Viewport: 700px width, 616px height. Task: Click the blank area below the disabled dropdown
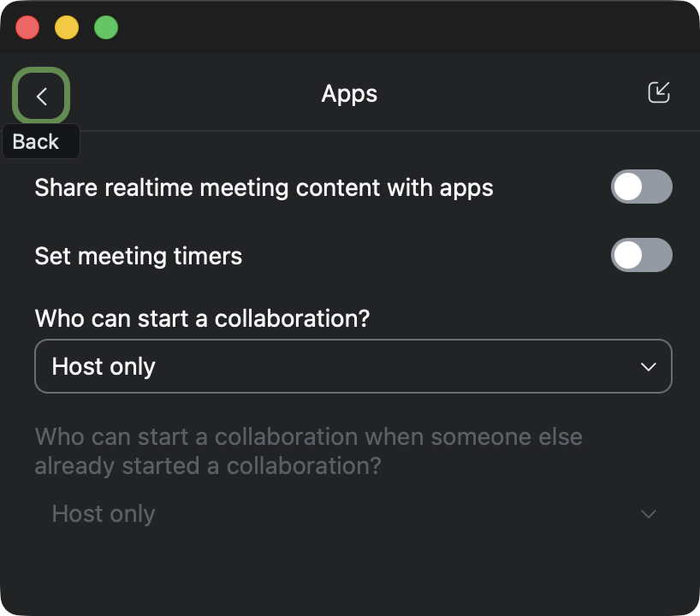(x=349, y=573)
